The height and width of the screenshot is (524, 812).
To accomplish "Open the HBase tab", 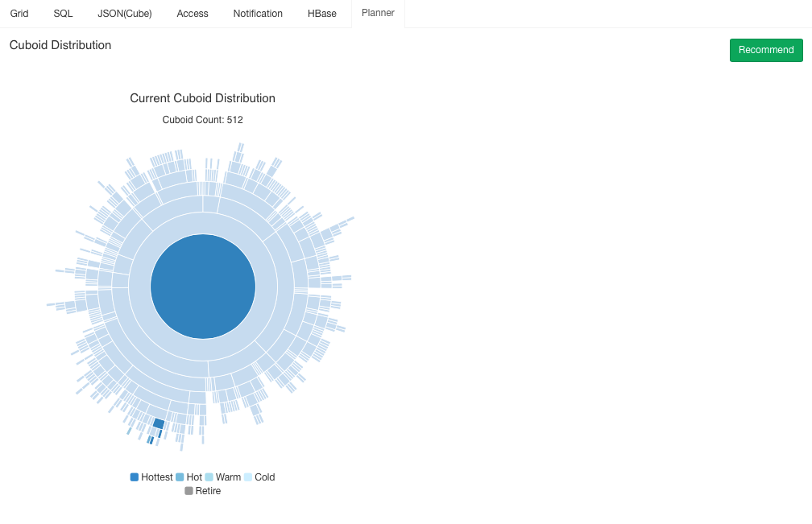I will tap(322, 14).
